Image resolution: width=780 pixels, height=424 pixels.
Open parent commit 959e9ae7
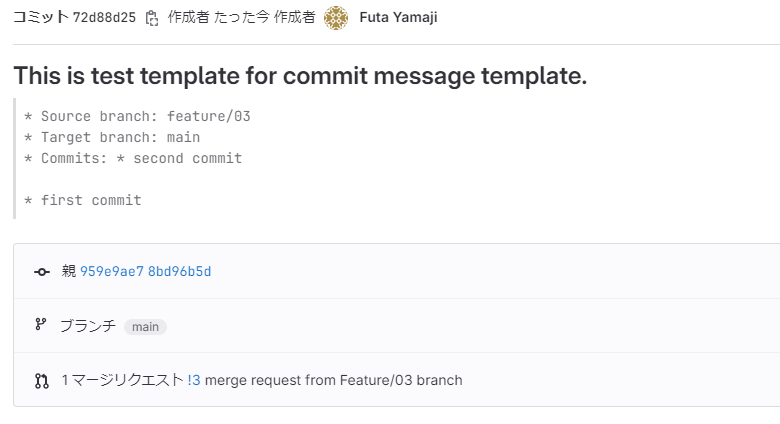[x=111, y=272]
